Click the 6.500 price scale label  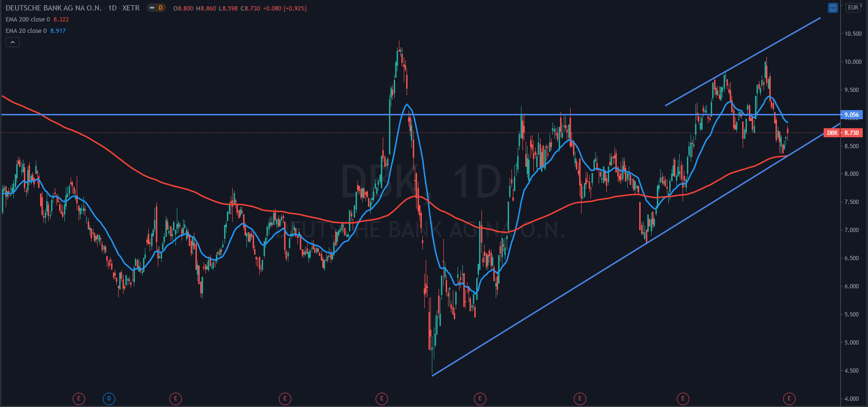pos(853,258)
